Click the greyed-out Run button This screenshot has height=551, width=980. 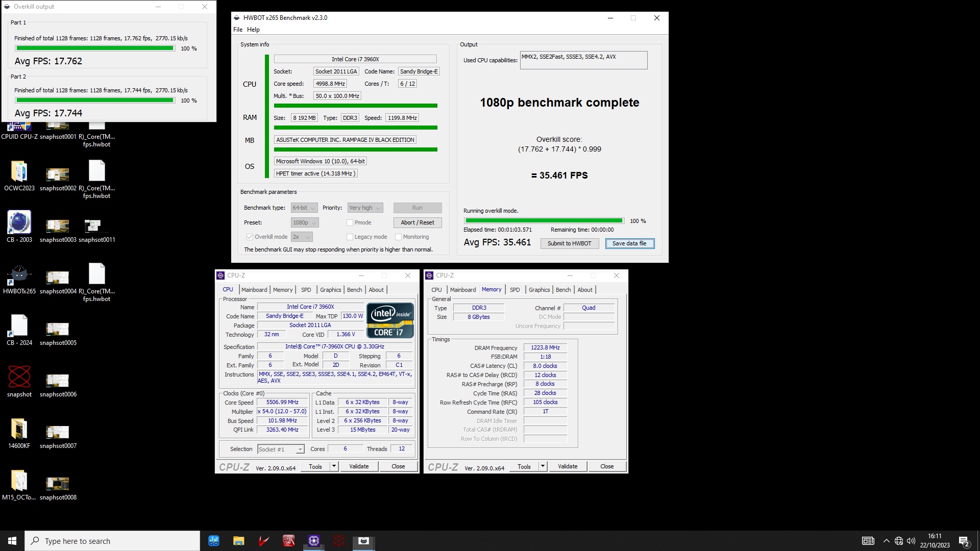pos(418,208)
